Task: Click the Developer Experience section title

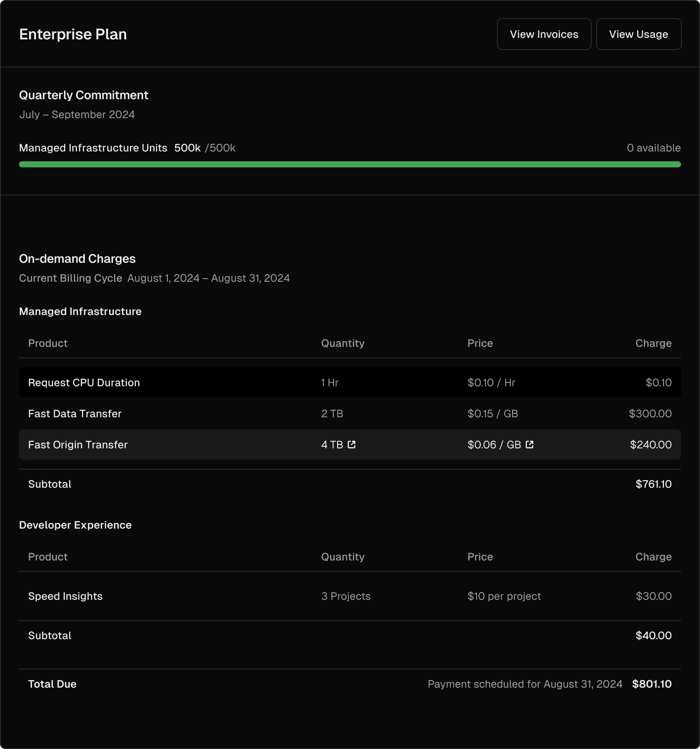Action: click(75, 525)
